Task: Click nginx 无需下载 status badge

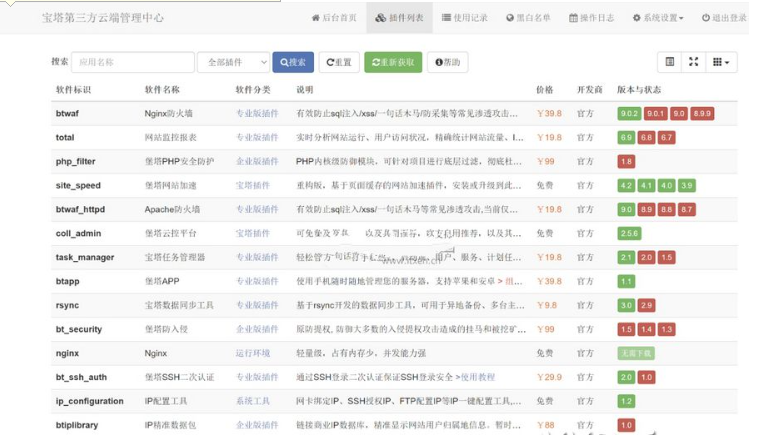Action: 636,354
